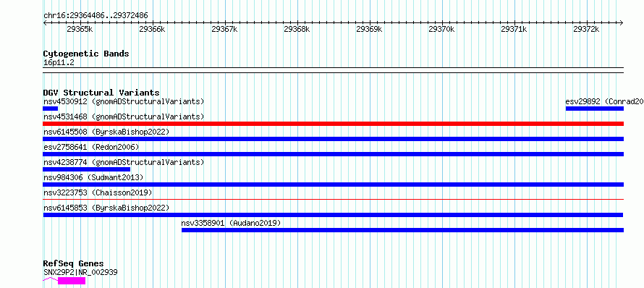The height and width of the screenshot is (288, 644).
Task: Click the 29365k ruler tick label
Action: [80, 29]
